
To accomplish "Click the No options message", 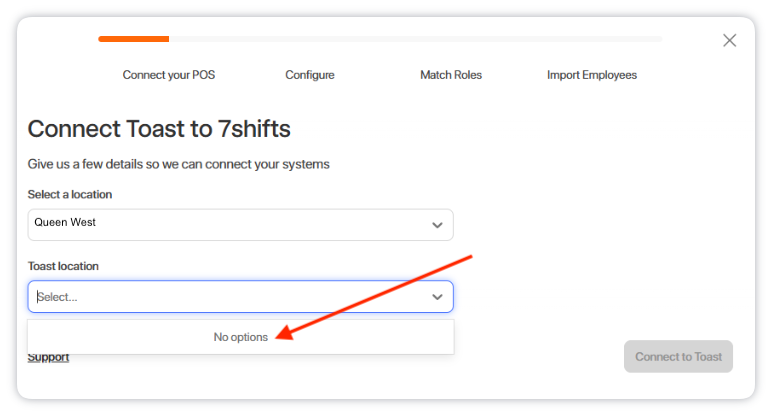I will pyautogui.click(x=240, y=337).
